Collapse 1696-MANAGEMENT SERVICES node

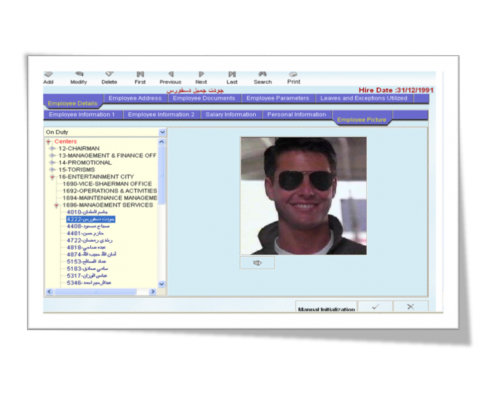point(56,205)
